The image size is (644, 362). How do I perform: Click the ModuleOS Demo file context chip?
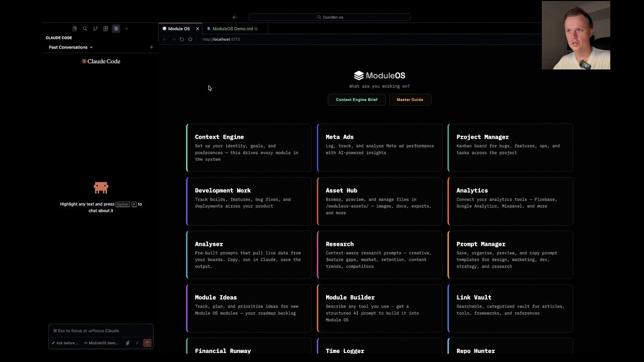click(101, 343)
